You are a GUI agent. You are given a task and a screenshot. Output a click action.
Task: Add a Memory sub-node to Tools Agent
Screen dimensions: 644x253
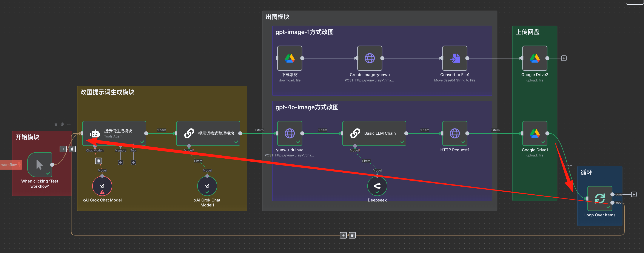(120, 162)
